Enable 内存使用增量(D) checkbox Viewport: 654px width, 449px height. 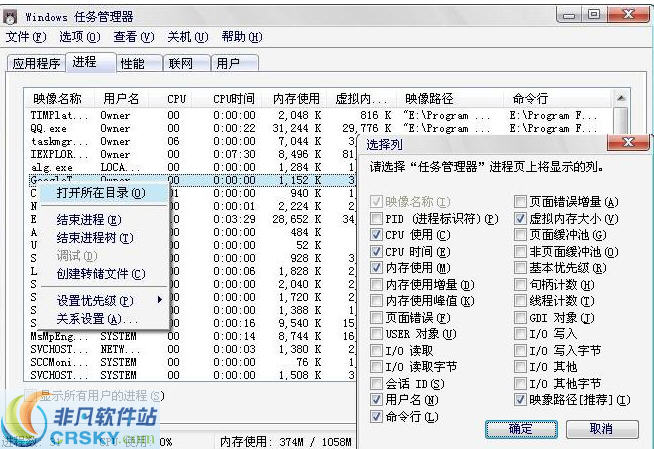tap(376, 285)
